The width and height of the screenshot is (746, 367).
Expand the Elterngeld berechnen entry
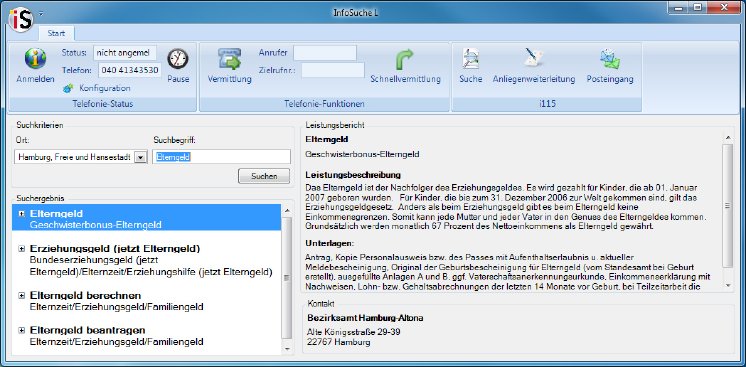pyautogui.click(x=21, y=296)
